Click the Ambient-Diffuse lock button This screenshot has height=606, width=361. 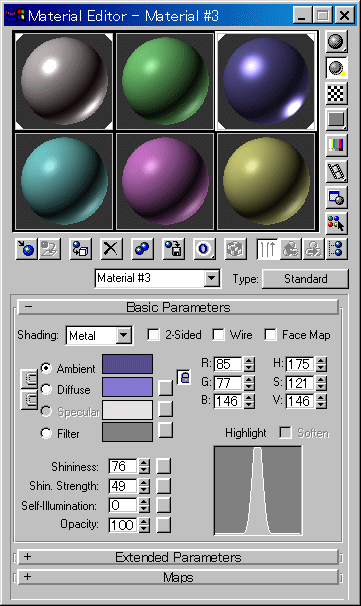tap(29, 380)
